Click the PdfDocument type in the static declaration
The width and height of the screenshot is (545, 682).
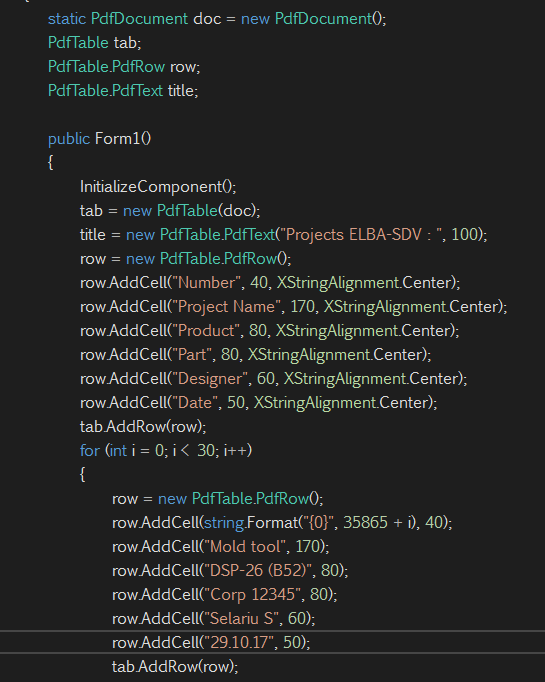[x=139, y=19]
